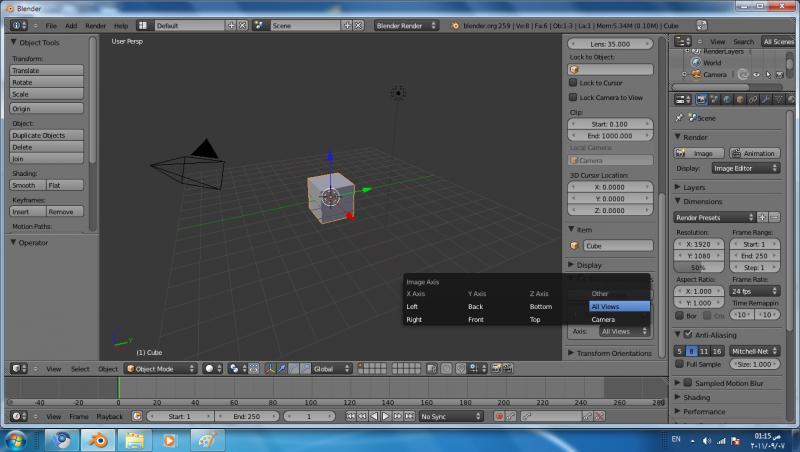Click the outliner editor type icon
This screenshot has width=800, height=452.
click(682, 41)
